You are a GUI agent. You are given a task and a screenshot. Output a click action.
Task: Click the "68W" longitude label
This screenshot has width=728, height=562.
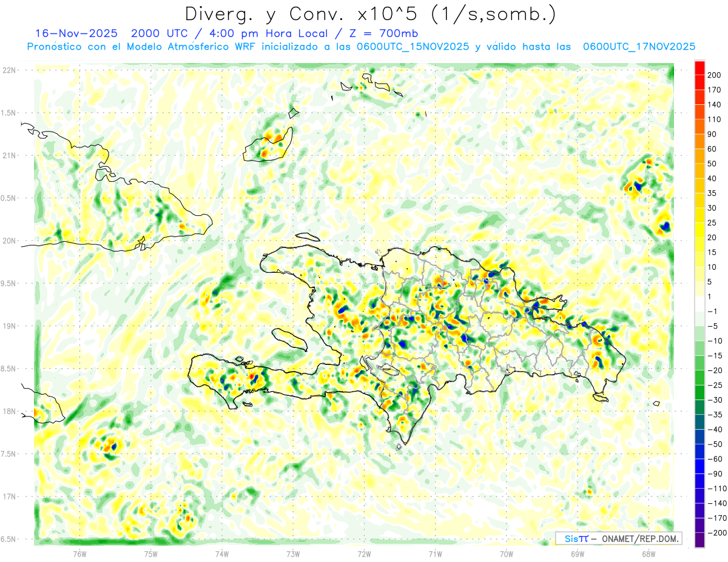[649, 554]
